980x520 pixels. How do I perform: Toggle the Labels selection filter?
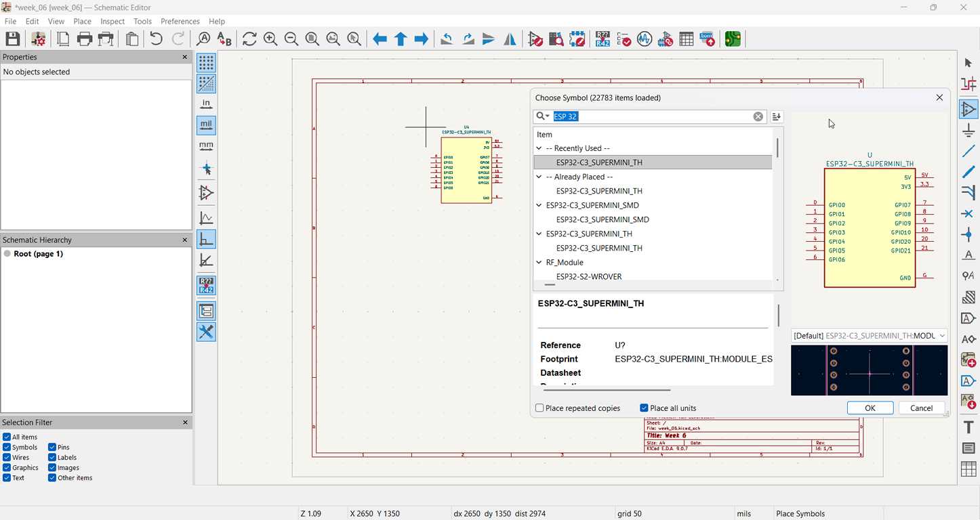pyautogui.click(x=52, y=458)
